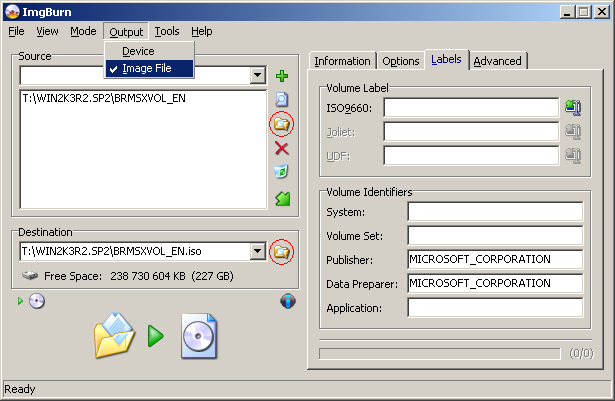
Task: Click the Ready status bar text
Action: [x=20, y=389]
